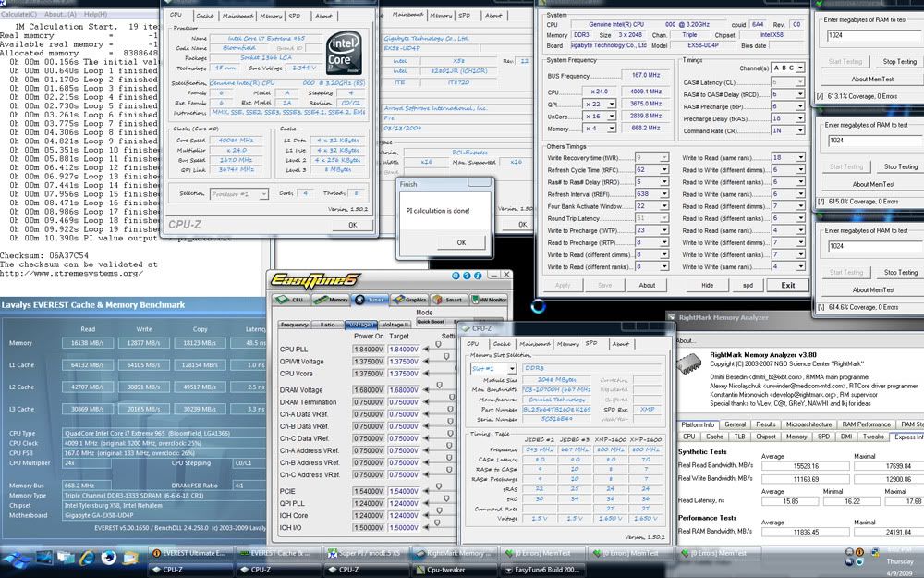The image size is (924, 578).
Task: Open the UnCore multiplier dropdown
Action: (x=611, y=117)
